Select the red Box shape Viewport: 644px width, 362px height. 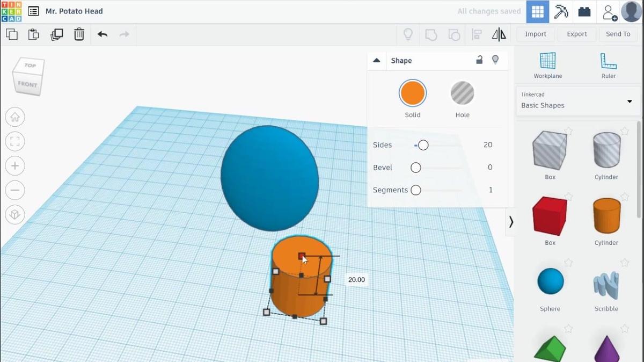tap(550, 216)
